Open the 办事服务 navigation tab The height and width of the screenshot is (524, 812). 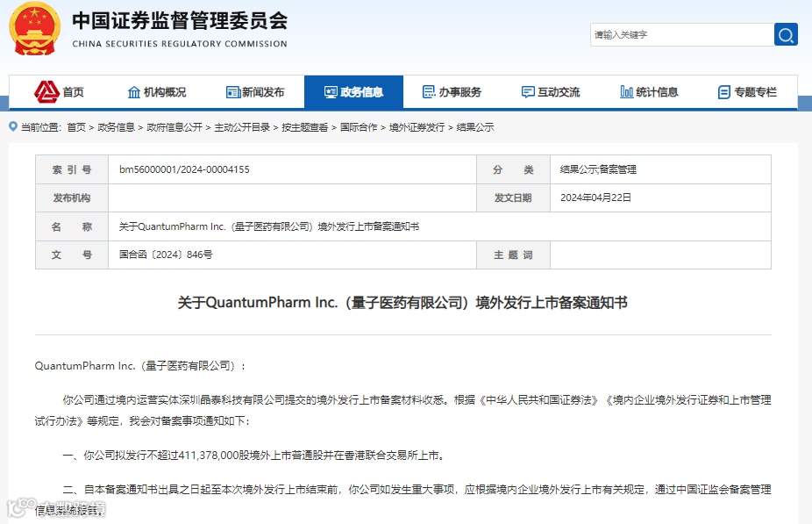(452, 92)
